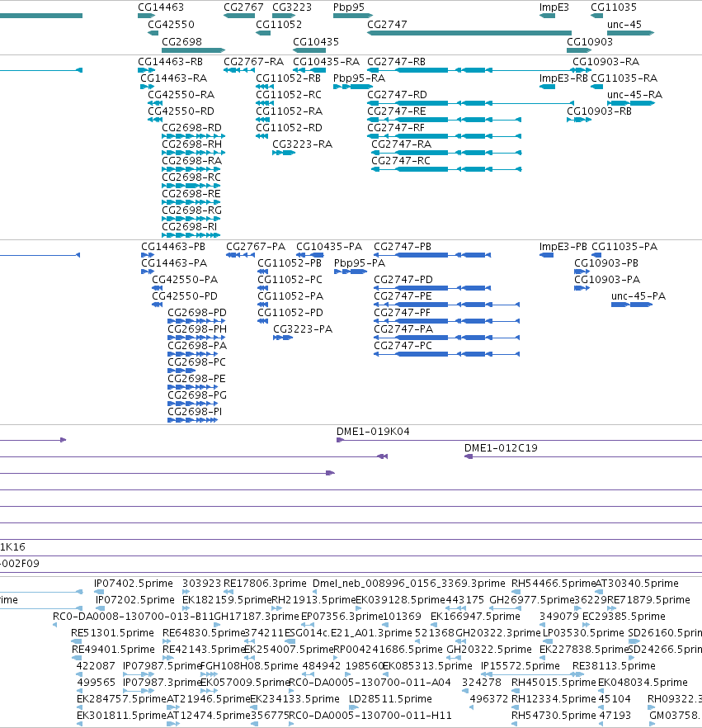Select transcript Pbp95-RA

tap(359, 78)
